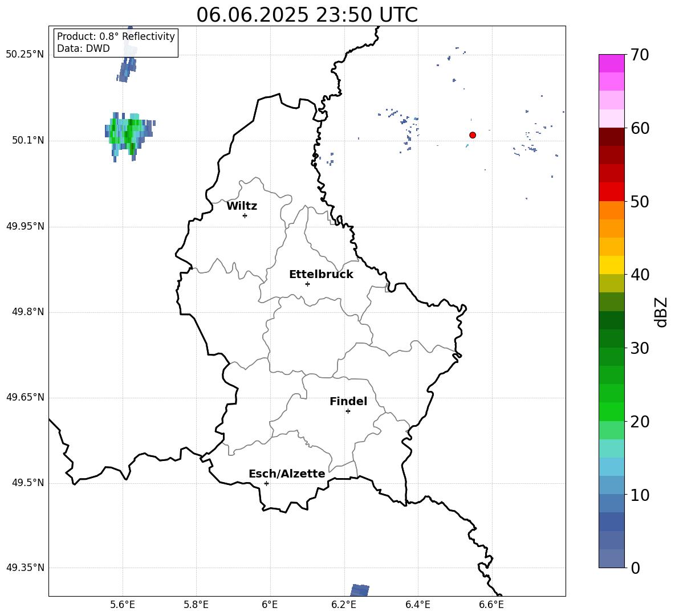The image size is (675, 616).
Task: Click the 6.2°E longitude label
Action: pos(344,605)
